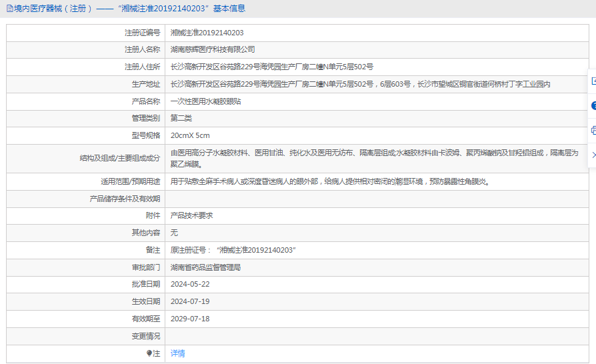Select the composition text beginning 由医用高分子水凝胶材料
The height and width of the screenshot is (364, 596).
point(375,159)
